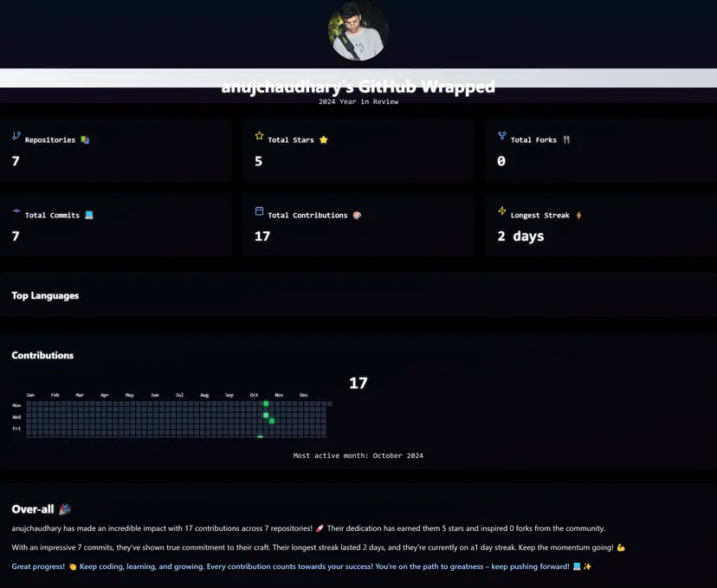Image resolution: width=717 pixels, height=588 pixels.
Task: Click the calendar icon before Total Contributions
Action: pos(259,210)
